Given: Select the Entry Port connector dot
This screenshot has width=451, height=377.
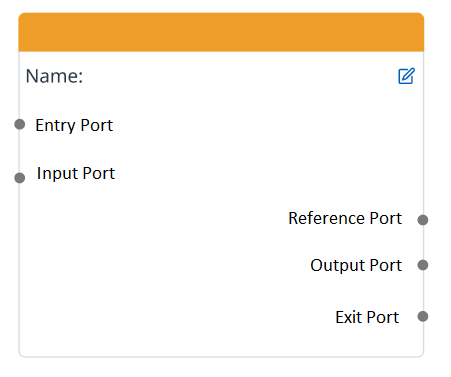Looking at the screenshot, I should click(x=20, y=124).
